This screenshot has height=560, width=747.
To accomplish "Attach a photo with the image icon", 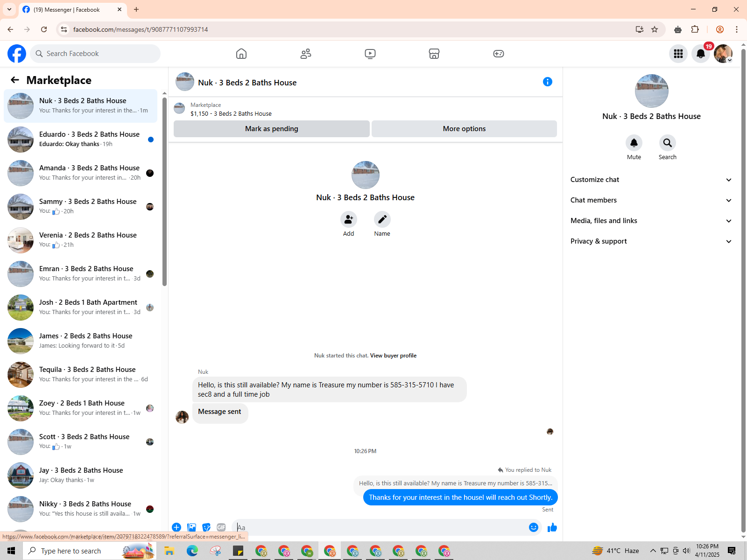I will click(x=191, y=527).
